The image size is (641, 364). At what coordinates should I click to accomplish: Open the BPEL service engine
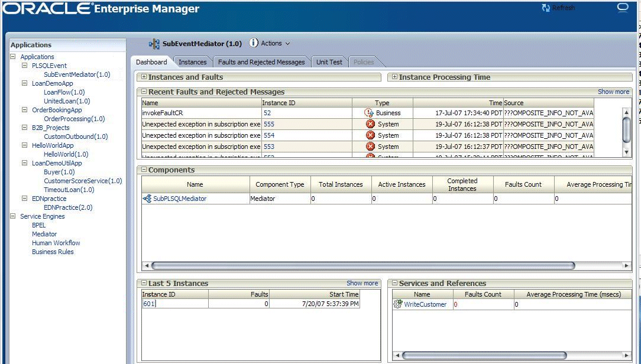pos(39,225)
